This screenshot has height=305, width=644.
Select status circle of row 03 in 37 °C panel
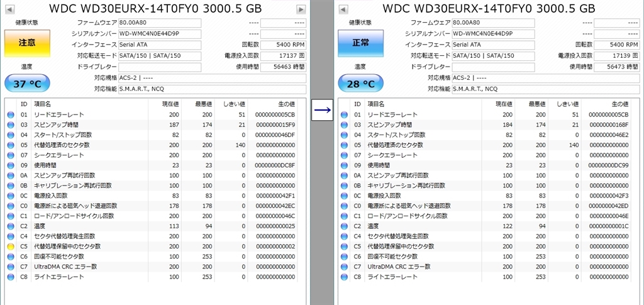coord(11,125)
